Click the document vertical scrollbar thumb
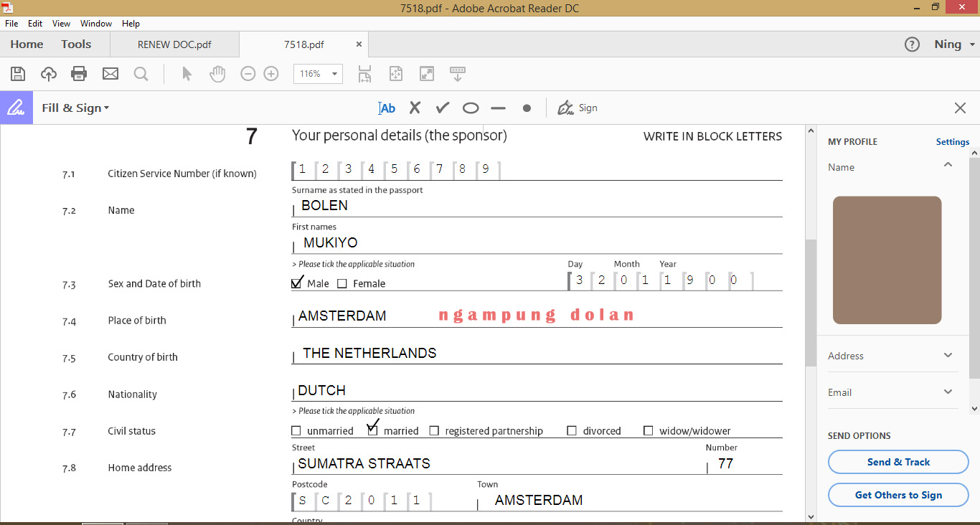Image resolution: width=980 pixels, height=525 pixels. pos(811,303)
